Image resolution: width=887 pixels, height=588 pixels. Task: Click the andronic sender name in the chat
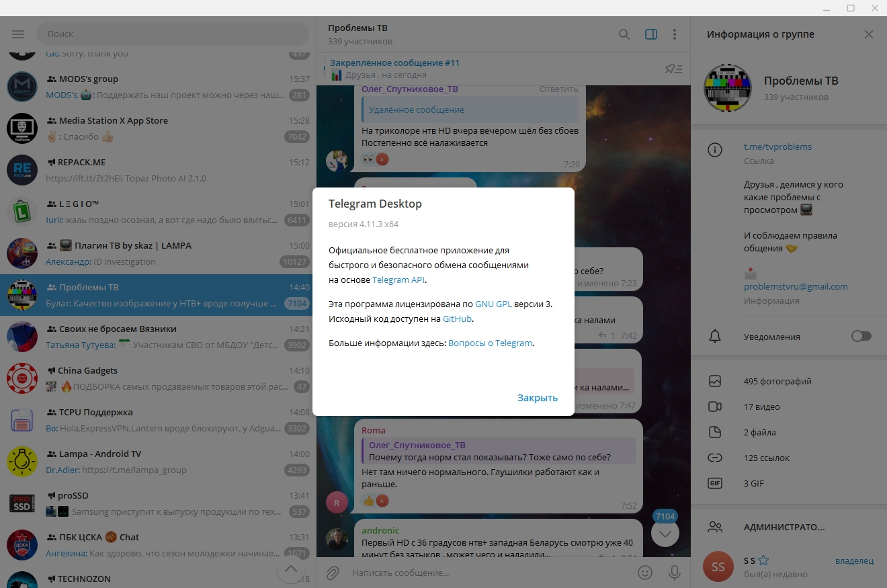coord(380,530)
